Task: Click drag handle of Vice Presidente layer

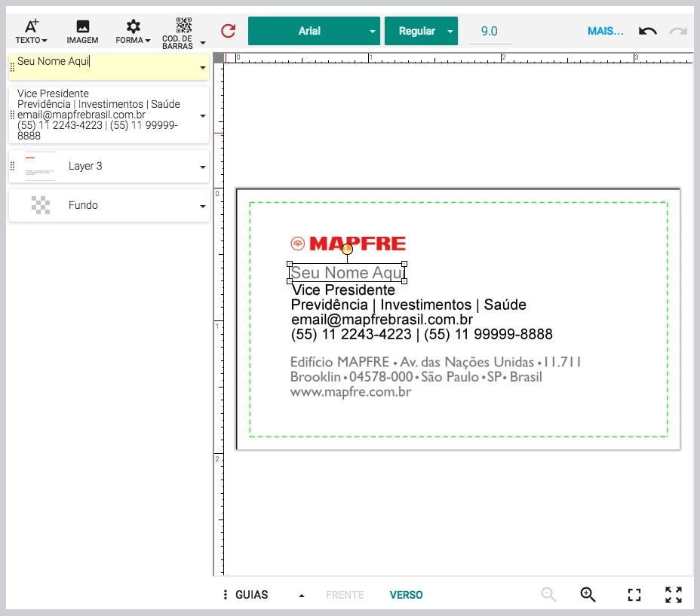Action: [x=13, y=115]
